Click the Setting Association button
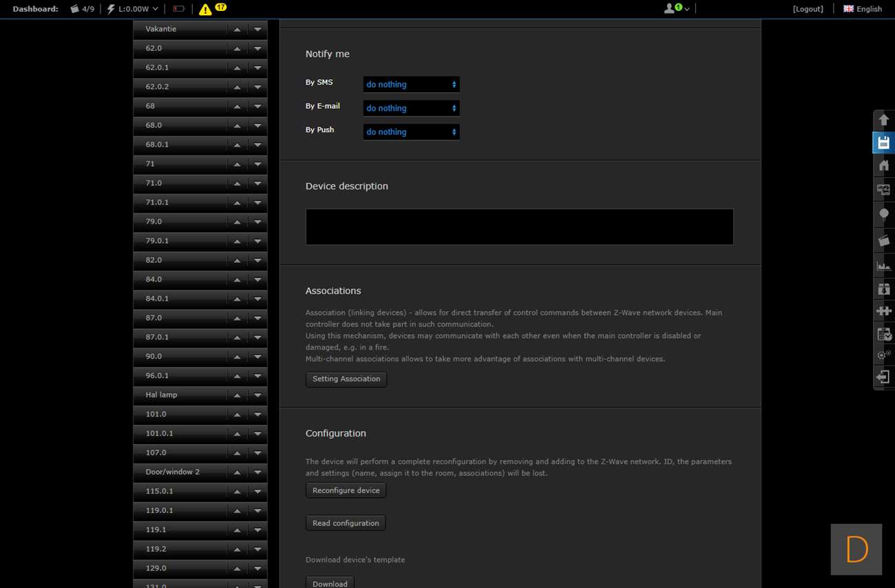This screenshot has width=895, height=588. 346,379
